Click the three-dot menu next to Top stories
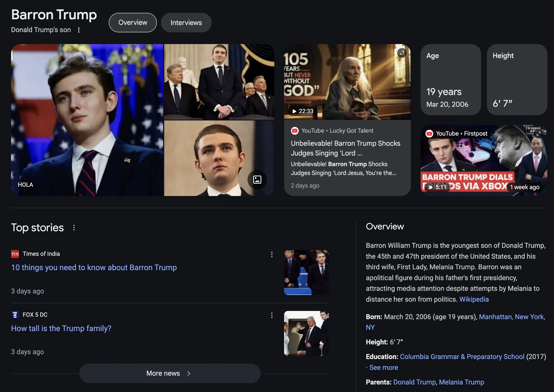Screen dimensions: 554x392 point(74,228)
